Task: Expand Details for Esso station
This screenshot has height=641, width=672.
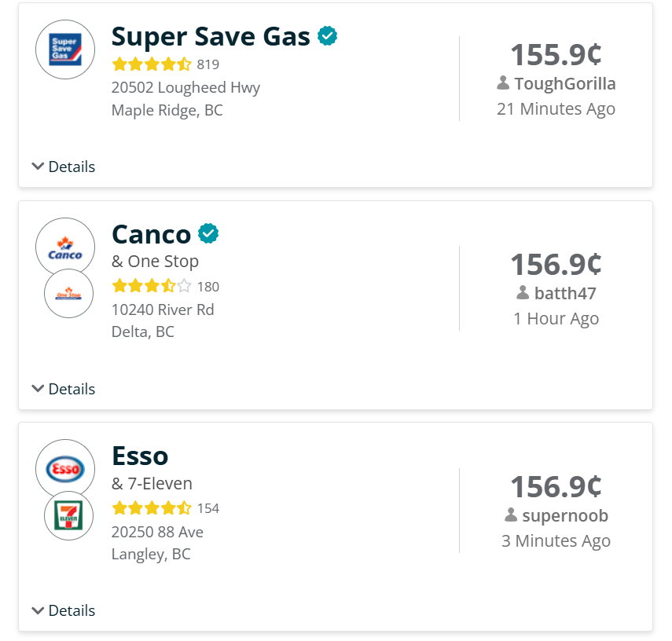Action: [64, 610]
